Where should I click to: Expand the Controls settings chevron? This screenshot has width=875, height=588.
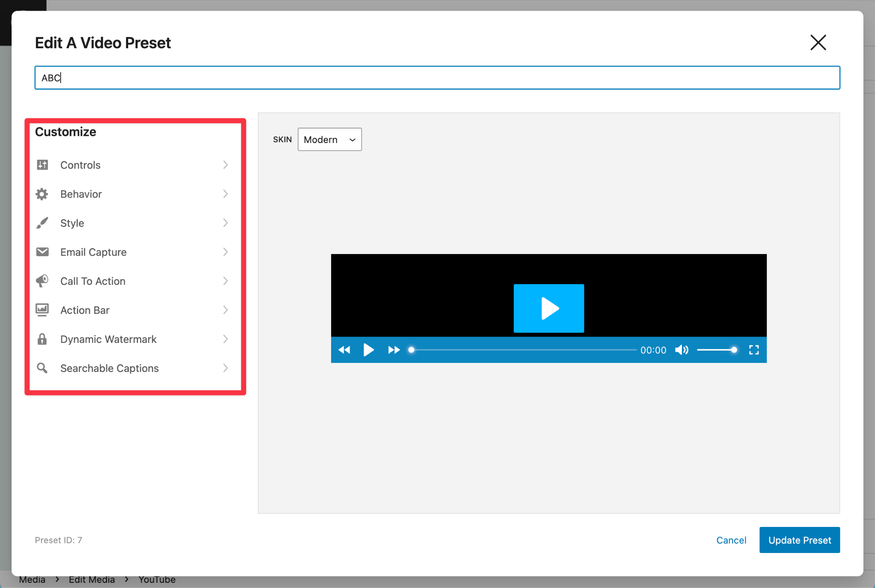click(x=226, y=165)
